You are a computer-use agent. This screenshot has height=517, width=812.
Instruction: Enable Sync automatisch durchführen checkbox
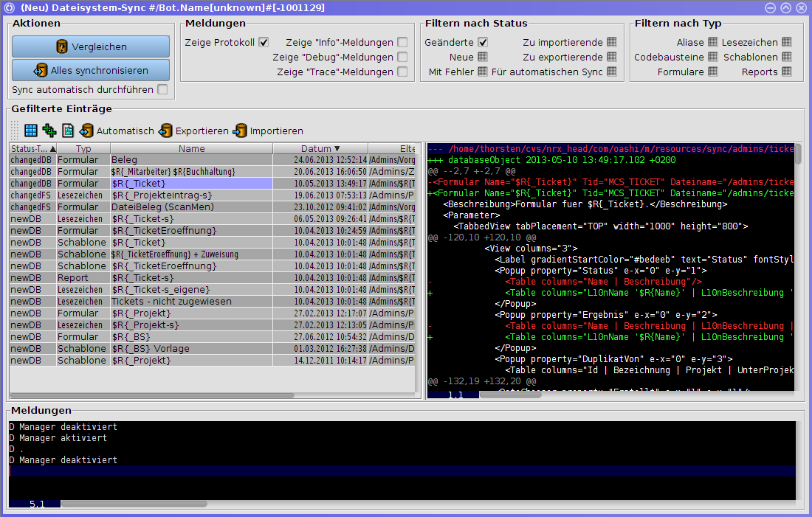click(x=162, y=89)
